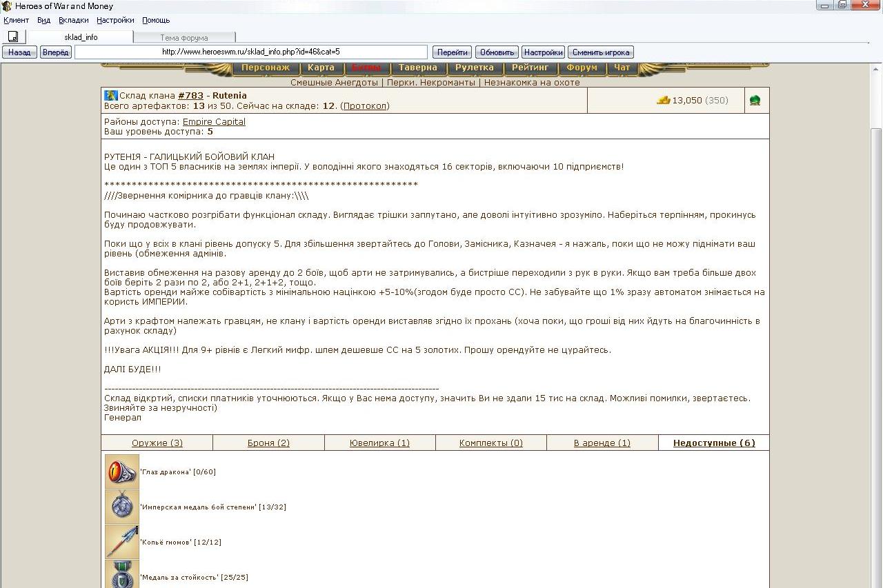Screen dimensions: 883x588
Task: Open the Карта game menu
Action: coord(321,68)
